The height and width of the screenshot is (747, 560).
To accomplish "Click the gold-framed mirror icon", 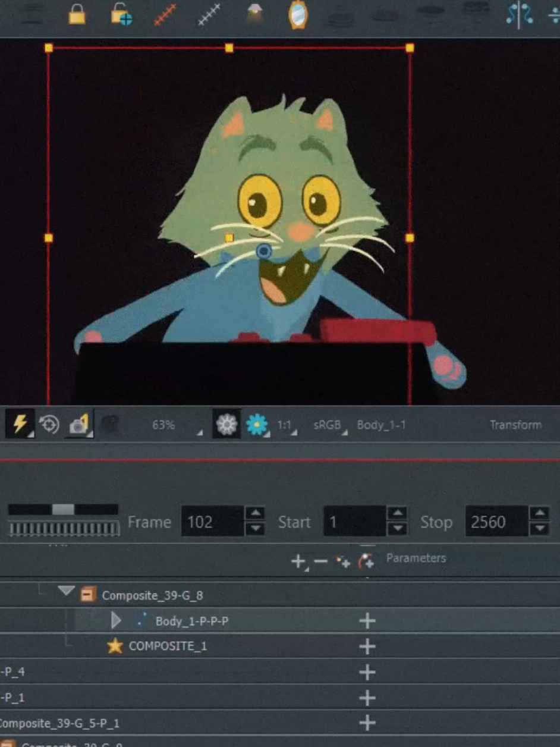I will tap(298, 15).
